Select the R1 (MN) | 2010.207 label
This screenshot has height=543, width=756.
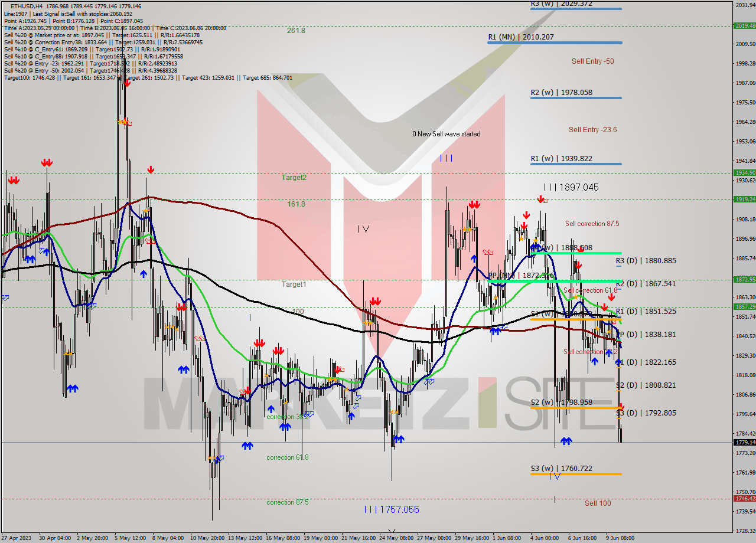(x=521, y=37)
